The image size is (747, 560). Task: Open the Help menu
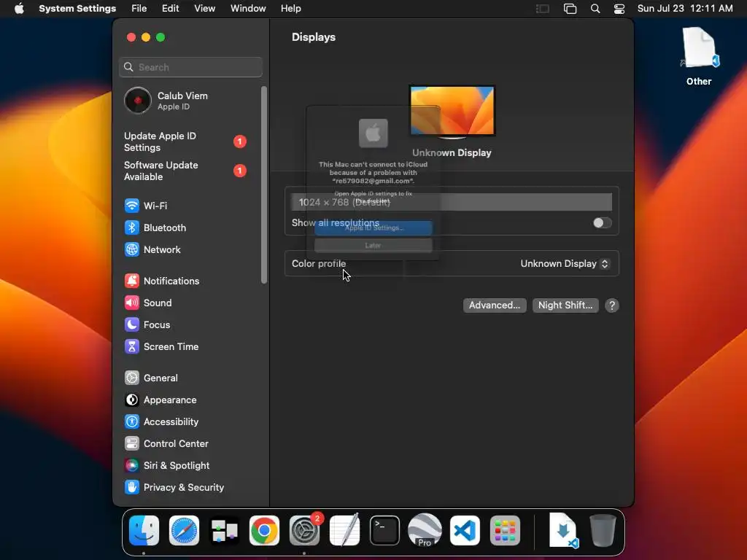click(290, 9)
